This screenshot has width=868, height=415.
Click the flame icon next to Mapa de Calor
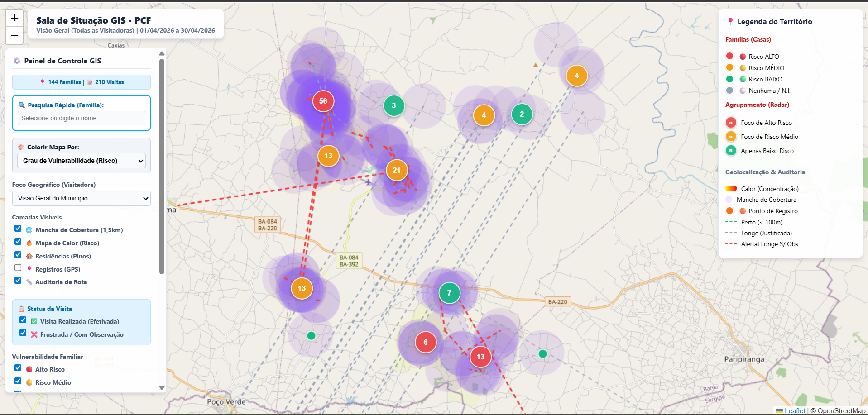point(29,243)
